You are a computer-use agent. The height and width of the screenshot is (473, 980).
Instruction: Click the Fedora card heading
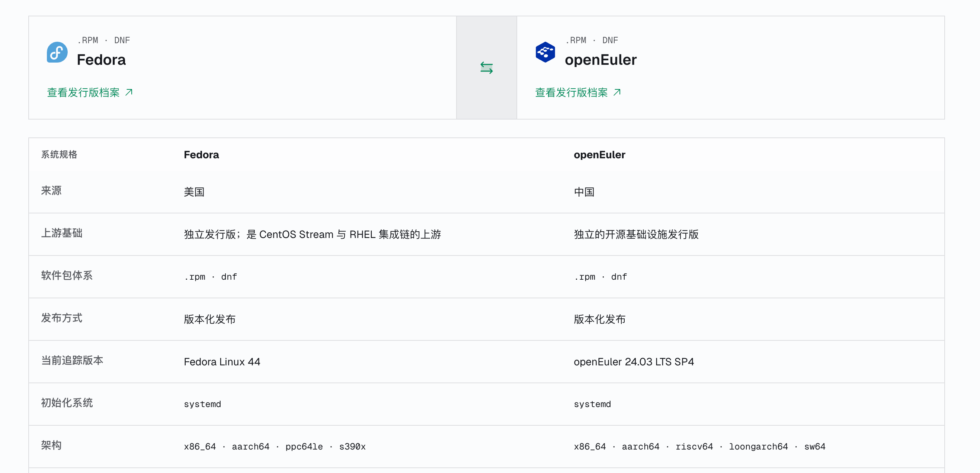(x=101, y=60)
